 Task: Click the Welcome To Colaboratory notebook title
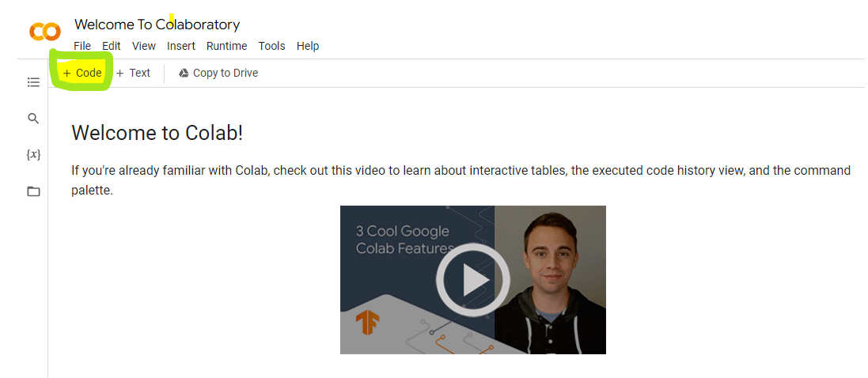tap(157, 25)
